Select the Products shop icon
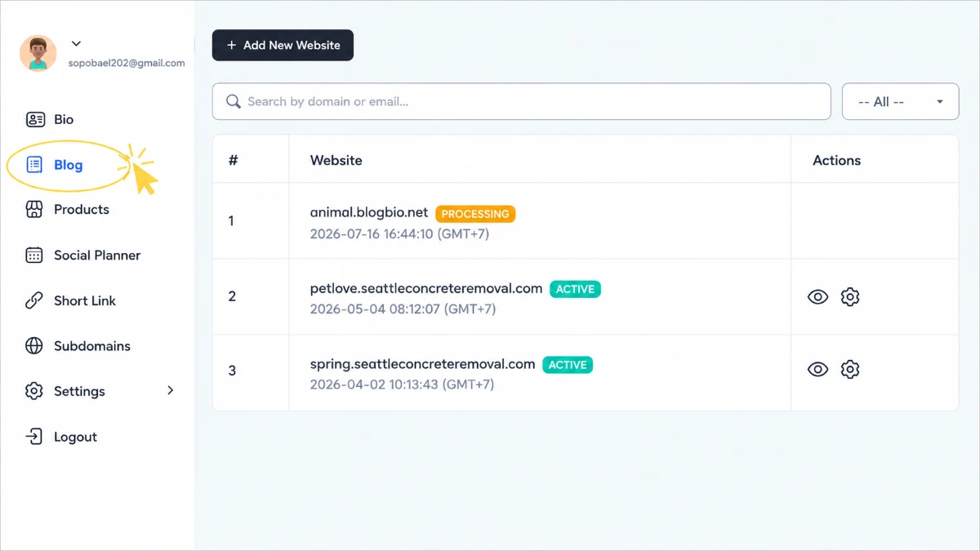This screenshot has width=980, height=551. [x=34, y=210]
